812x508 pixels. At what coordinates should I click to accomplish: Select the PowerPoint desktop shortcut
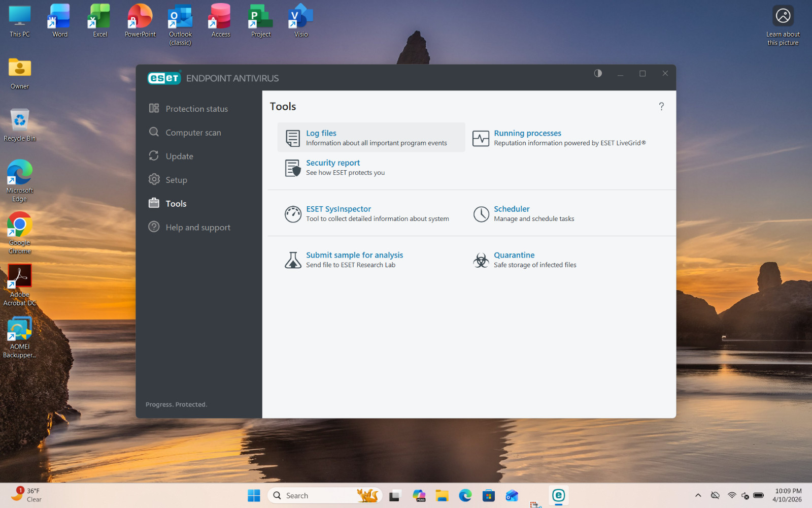140,21
